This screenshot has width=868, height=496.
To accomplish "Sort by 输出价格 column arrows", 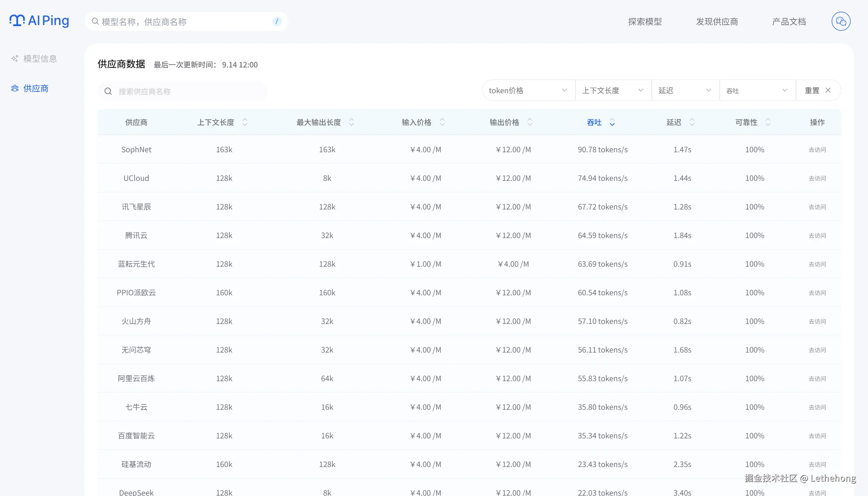I will click(530, 122).
